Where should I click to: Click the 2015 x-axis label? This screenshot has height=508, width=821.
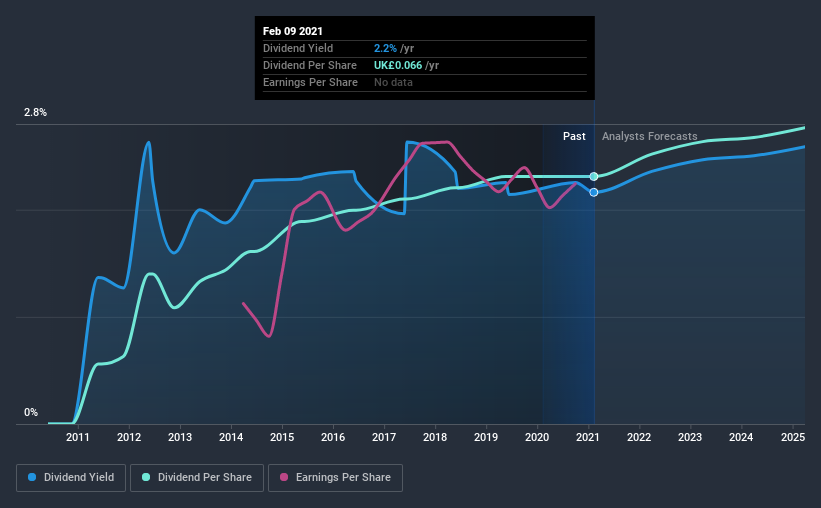[x=282, y=437]
